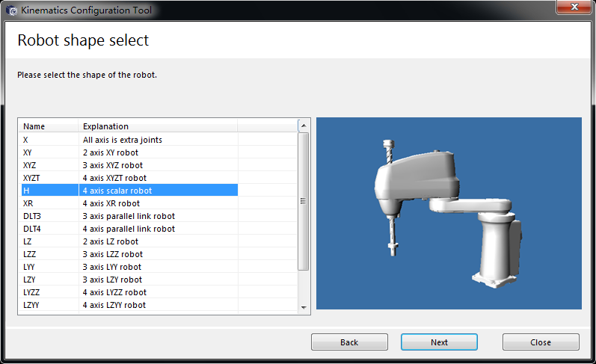Select the XYZT robot shape row
The image size is (596, 364).
[x=158, y=178]
